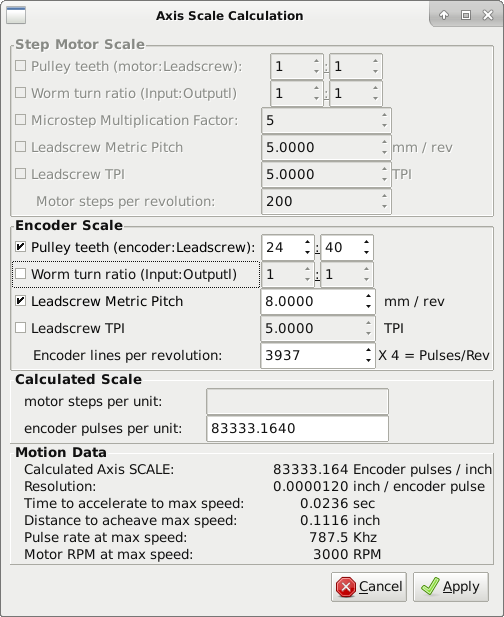The height and width of the screenshot is (617, 504).
Task: Click the window menu icon in title bar
Action: click(x=16, y=15)
